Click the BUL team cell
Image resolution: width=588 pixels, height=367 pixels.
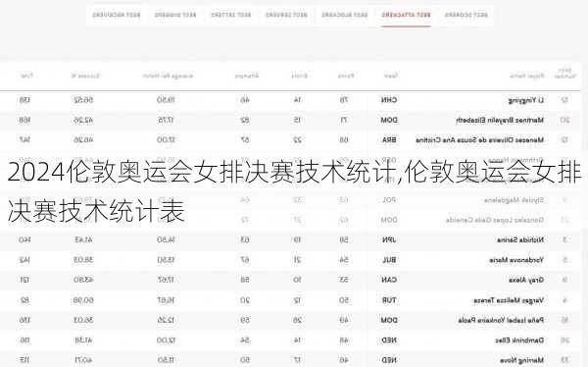(389, 260)
